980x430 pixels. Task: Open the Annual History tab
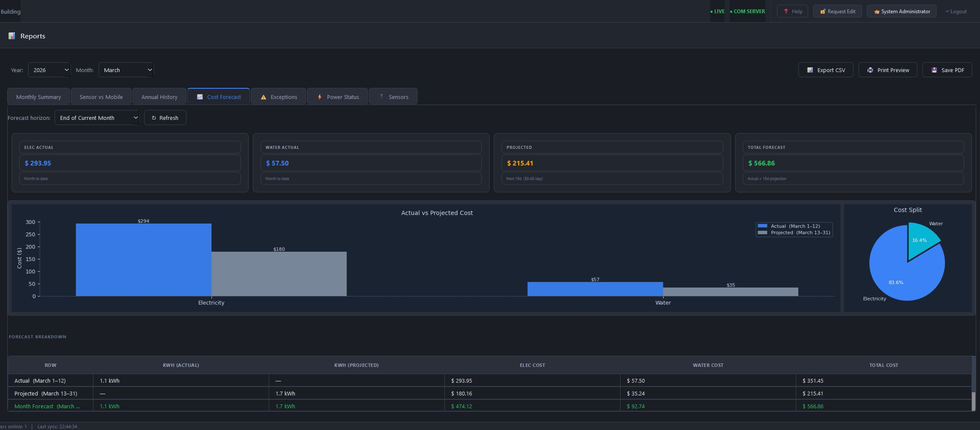coord(159,97)
